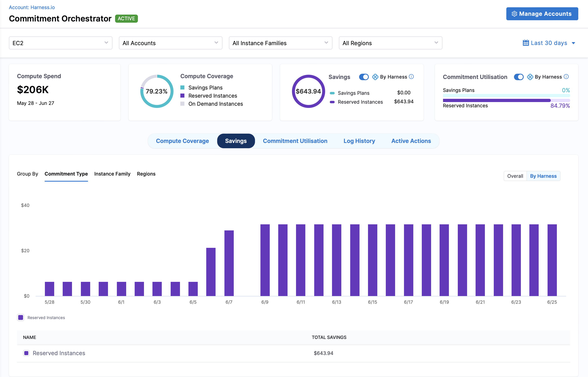Click the 79.23% coverage donut chart
Screen dimensions: 588x377
(x=157, y=91)
